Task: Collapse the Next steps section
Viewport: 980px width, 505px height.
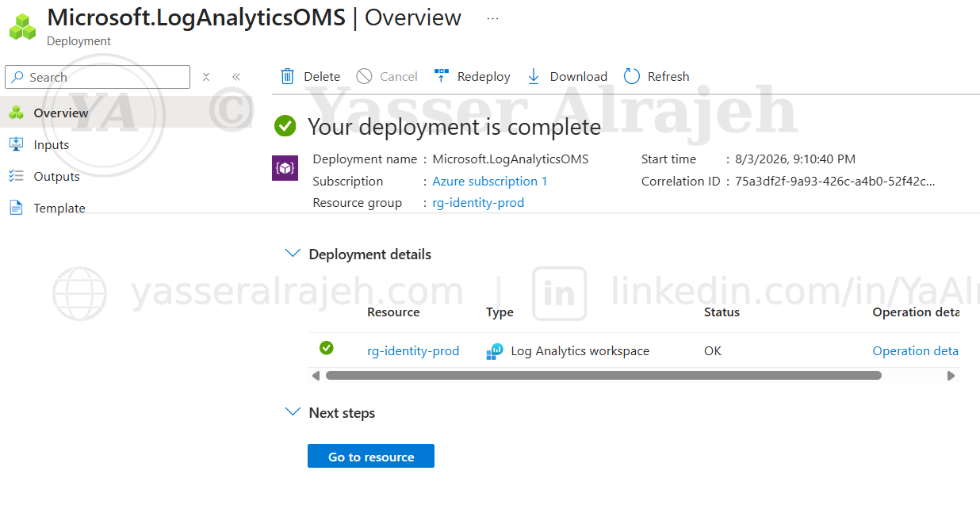Action: [293, 412]
